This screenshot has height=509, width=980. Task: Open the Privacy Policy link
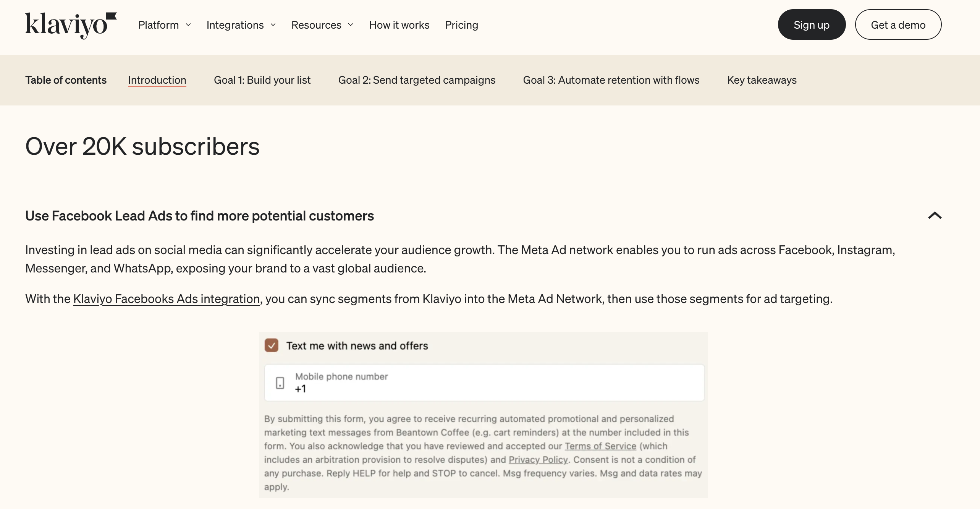538,460
